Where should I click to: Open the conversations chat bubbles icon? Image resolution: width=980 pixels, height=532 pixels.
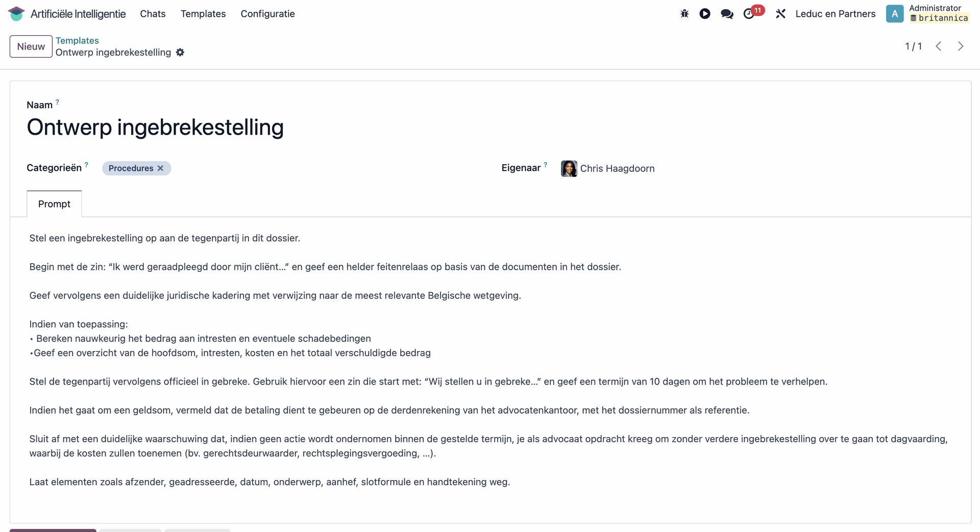[x=727, y=14]
